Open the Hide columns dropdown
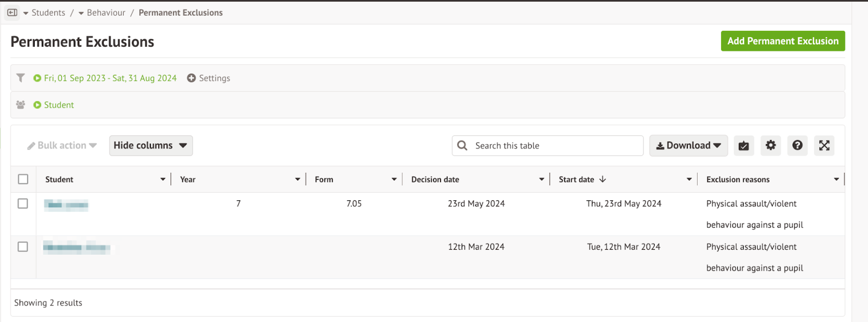 (151, 146)
